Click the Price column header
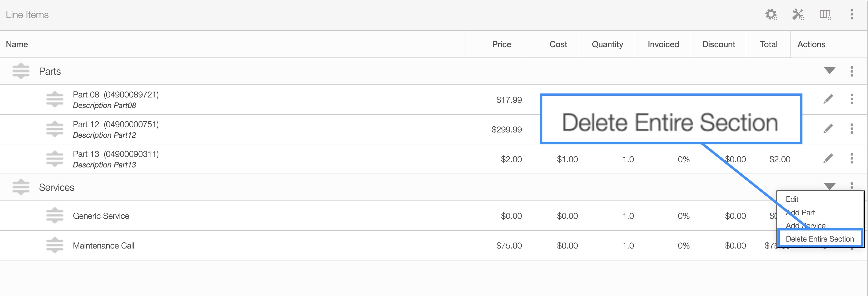Viewport: 868px width, 296px height. 501,44
